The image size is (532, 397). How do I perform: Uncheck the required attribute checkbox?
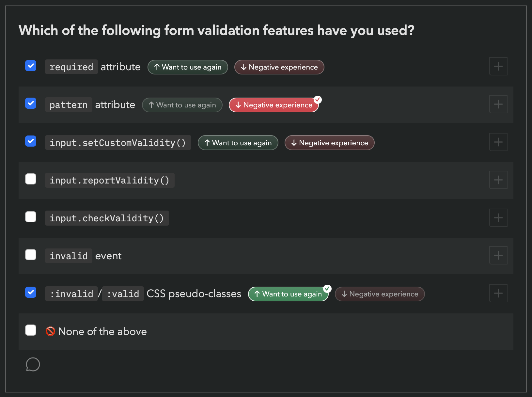30,66
